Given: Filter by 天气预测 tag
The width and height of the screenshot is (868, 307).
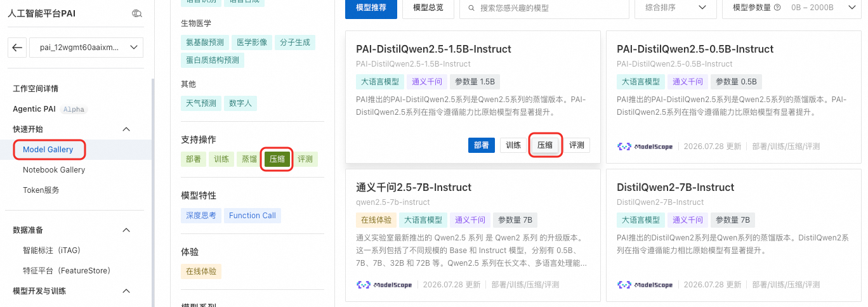Looking at the screenshot, I should tap(201, 103).
